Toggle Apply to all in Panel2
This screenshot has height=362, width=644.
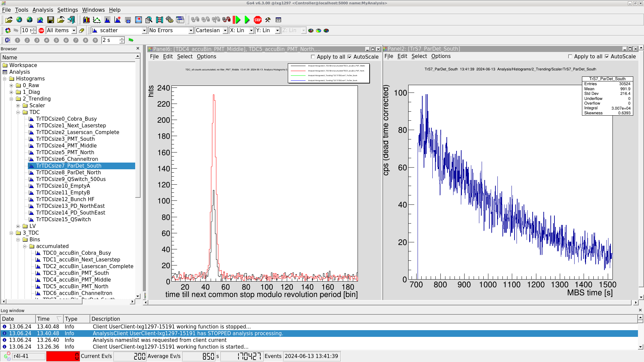570,57
